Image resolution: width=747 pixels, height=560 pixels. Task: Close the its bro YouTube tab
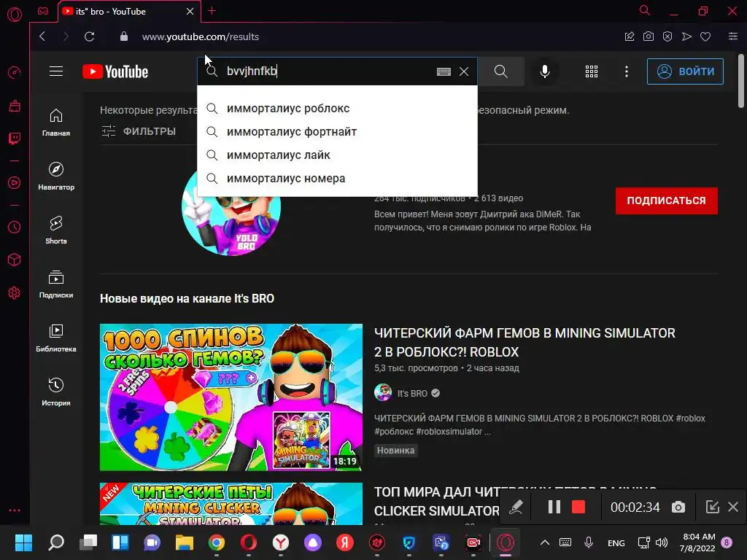click(x=190, y=11)
